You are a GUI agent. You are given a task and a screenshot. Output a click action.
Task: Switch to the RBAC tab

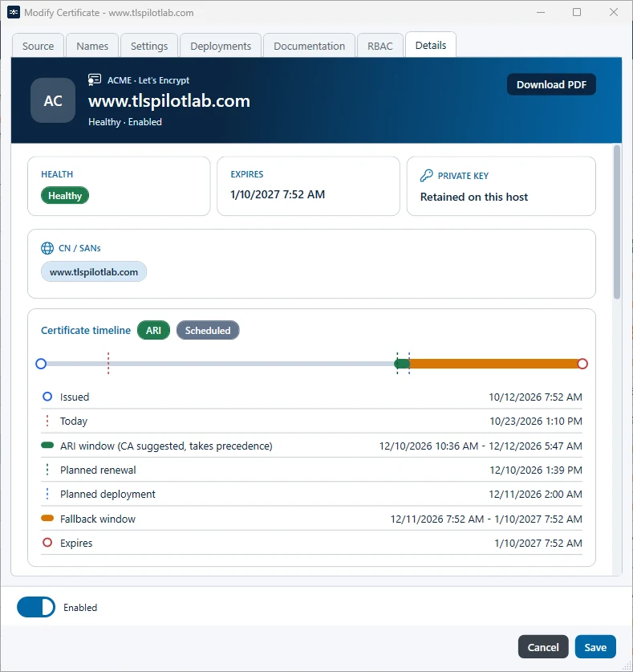point(380,46)
